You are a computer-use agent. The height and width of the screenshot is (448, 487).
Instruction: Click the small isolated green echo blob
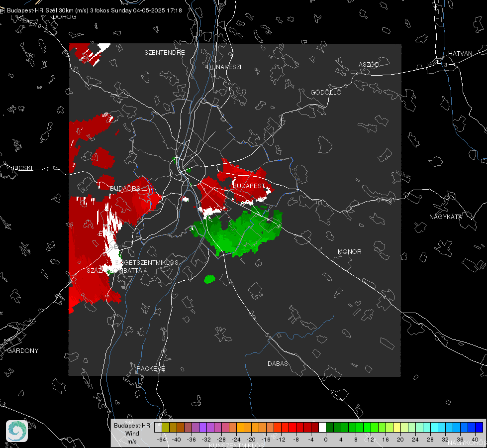(x=209, y=279)
